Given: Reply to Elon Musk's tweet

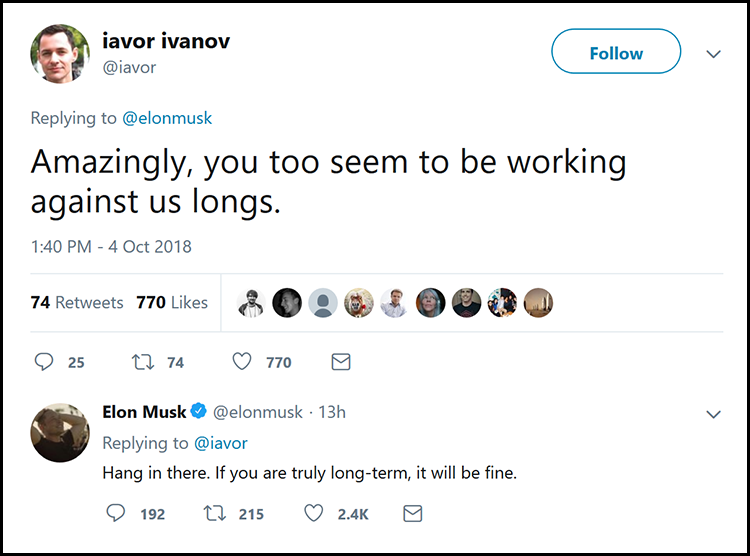Looking at the screenshot, I should [x=116, y=513].
